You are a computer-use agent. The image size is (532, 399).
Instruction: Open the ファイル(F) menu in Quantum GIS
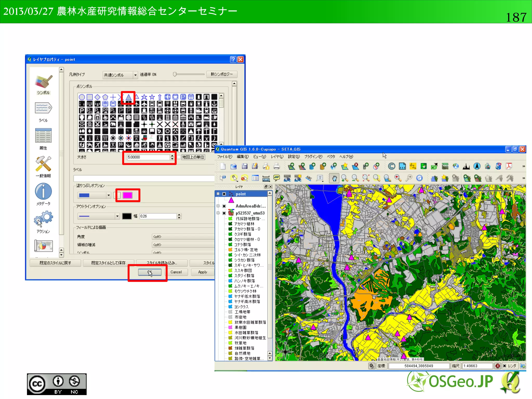(224, 157)
